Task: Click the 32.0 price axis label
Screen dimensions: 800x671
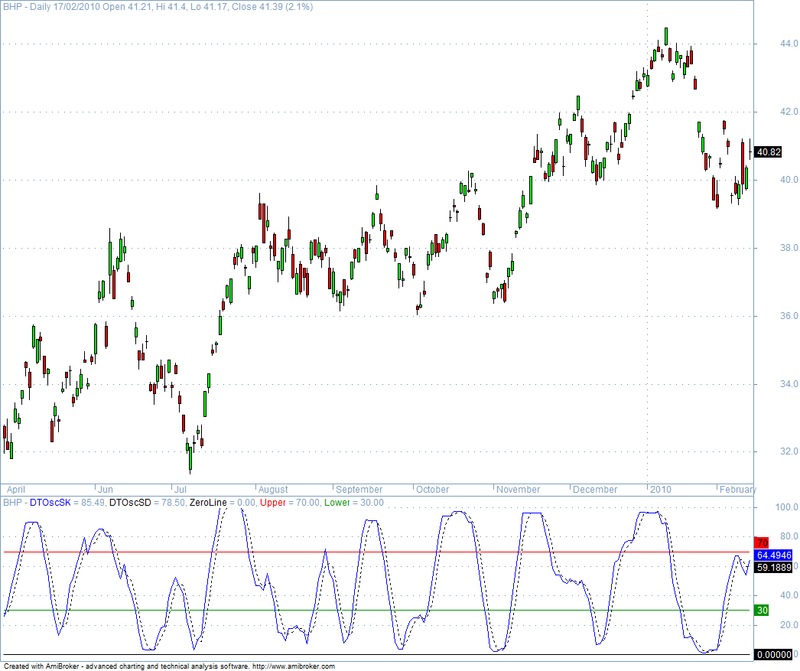Action: pyautogui.click(x=789, y=452)
